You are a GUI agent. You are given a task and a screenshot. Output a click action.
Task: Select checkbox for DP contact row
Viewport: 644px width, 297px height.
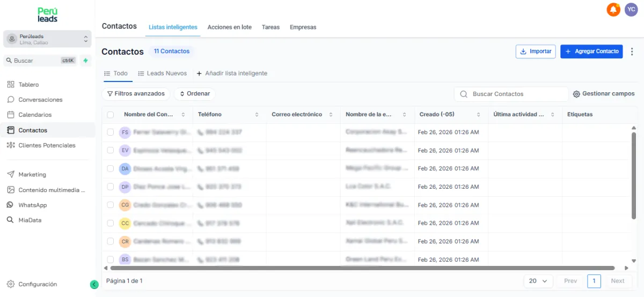[111, 187]
